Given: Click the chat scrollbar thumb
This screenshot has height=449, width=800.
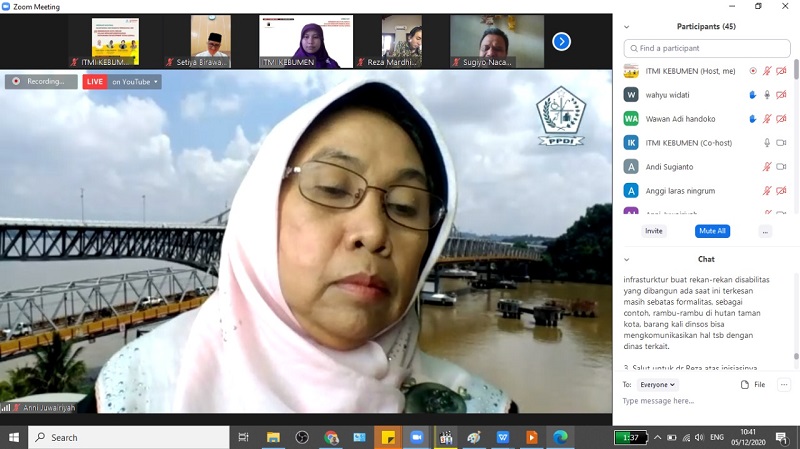Looking at the screenshot, I should tap(796, 355).
